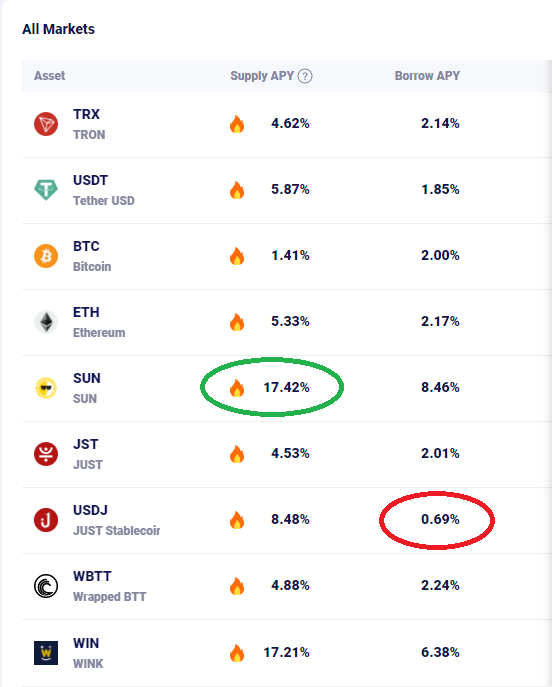Click the orange Bitcoin logo icon
552x687 pixels.
coord(46,256)
